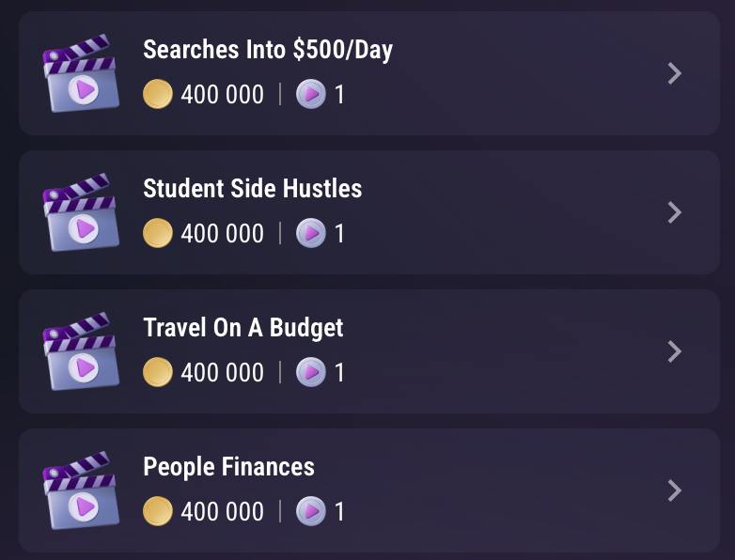Open the Searches Into $500/Day title

[x=268, y=50]
